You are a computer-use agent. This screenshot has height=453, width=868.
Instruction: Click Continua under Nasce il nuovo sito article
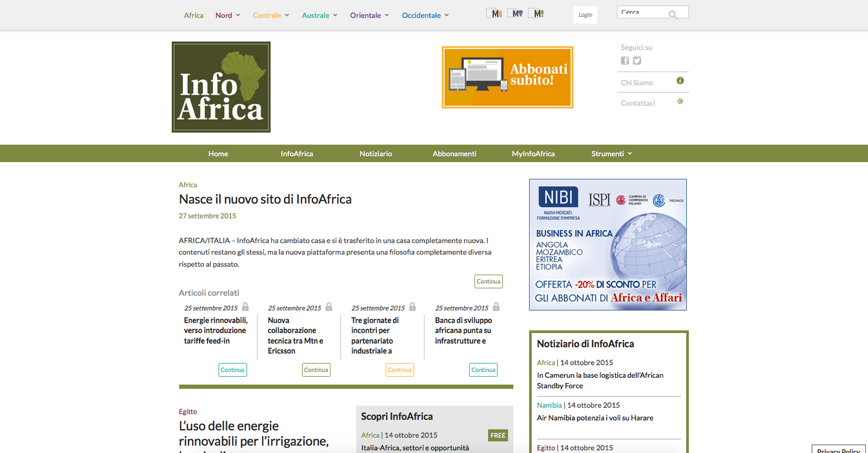(488, 281)
